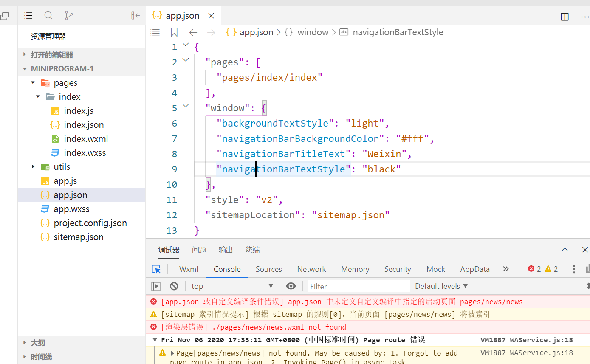590x364 pixels.
Task: Click the red error count badge
Action: (534, 269)
